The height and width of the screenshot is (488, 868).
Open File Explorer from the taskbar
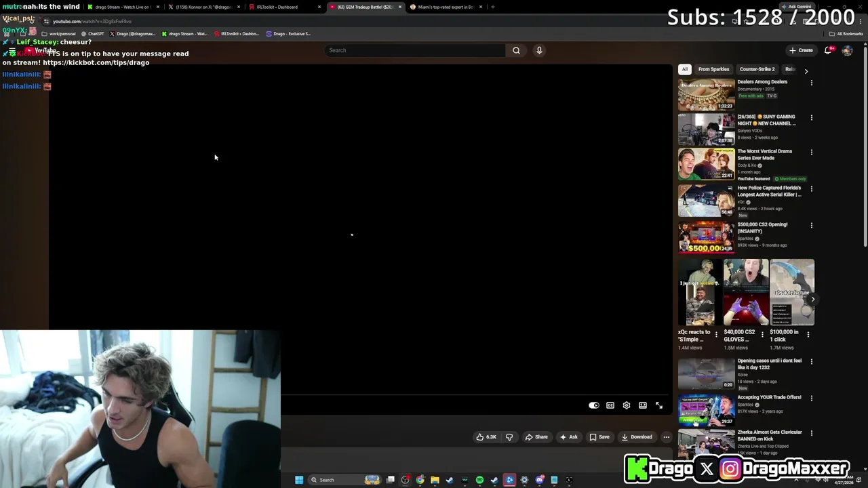point(435,480)
